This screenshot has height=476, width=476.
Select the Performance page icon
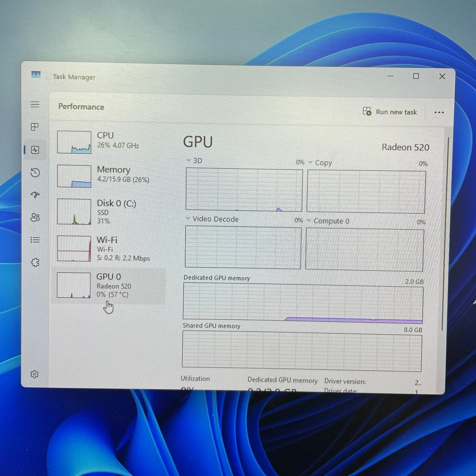[x=35, y=150]
